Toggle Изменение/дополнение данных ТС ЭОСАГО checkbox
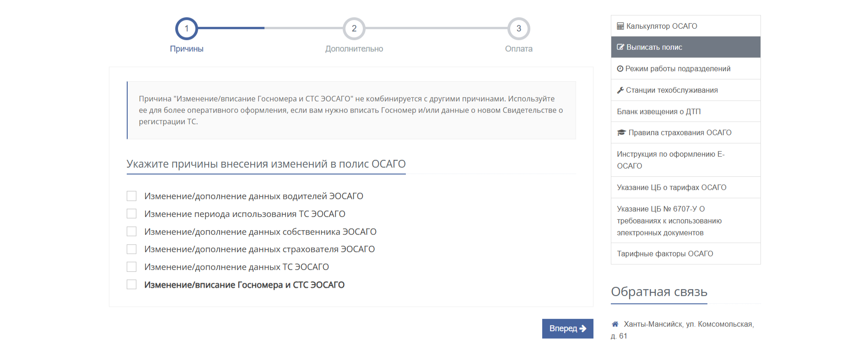Image resolution: width=868 pixels, height=345 pixels. point(131,267)
